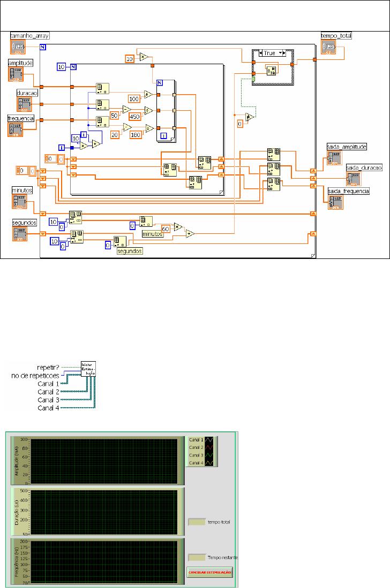Click the saida_amplitude output terminal
Screen dimensions: 390x588
click(x=334, y=158)
